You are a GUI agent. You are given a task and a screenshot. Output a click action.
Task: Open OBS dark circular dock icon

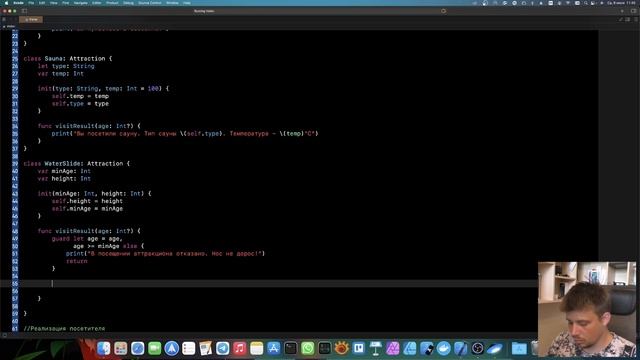pyautogui.click(x=478, y=348)
